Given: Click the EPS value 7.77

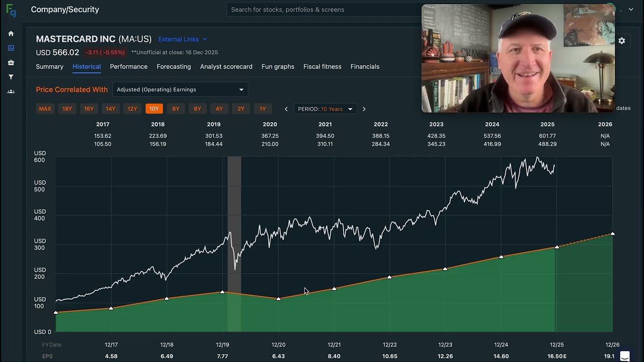Looking at the screenshot, I should click(x=222, y=356).
